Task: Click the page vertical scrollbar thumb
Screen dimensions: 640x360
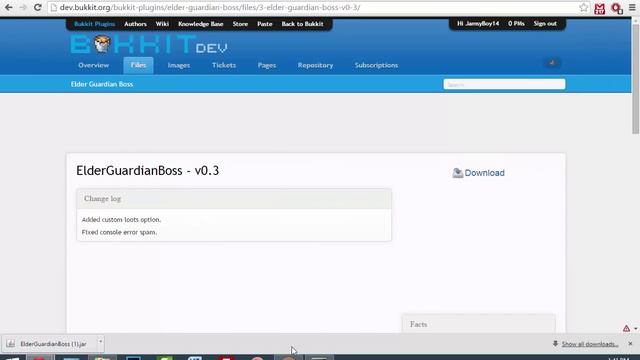Action: coord(636,79)
